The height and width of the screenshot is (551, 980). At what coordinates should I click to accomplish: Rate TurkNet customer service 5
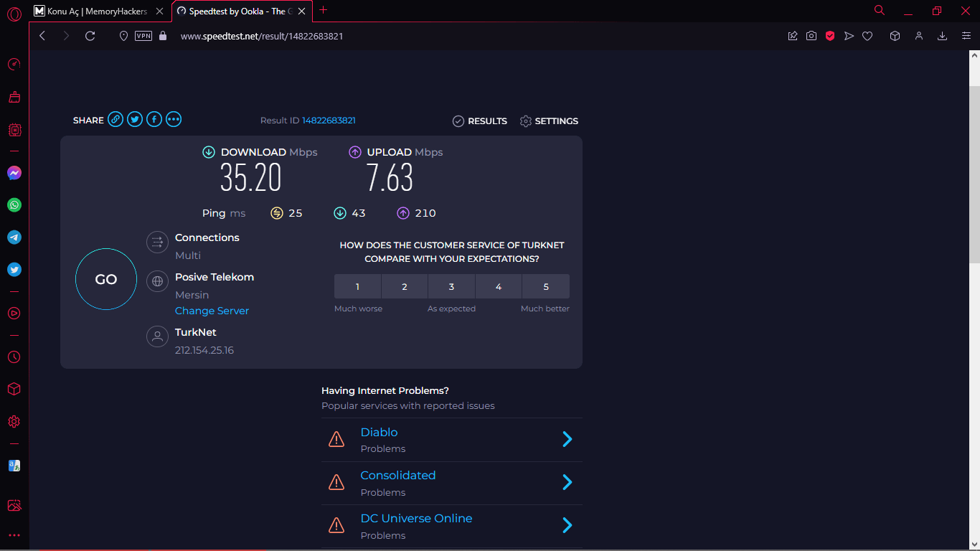pos(546,286)
